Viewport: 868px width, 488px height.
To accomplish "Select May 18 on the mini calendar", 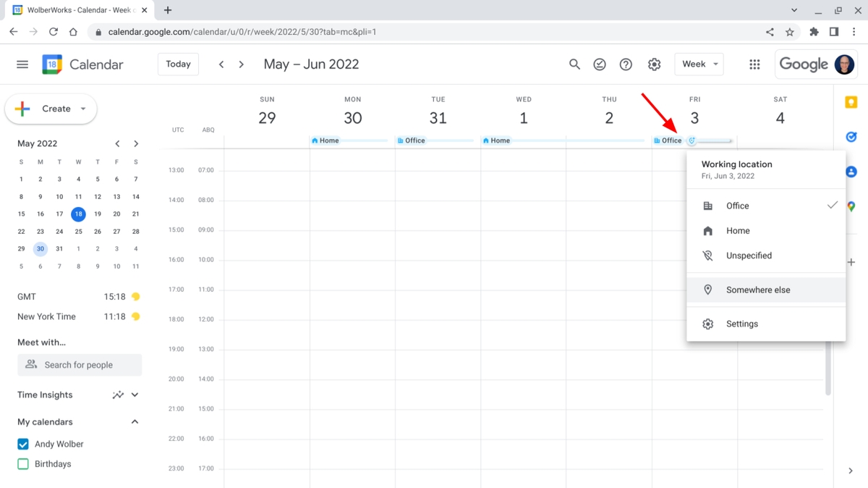I will (78, 214).
